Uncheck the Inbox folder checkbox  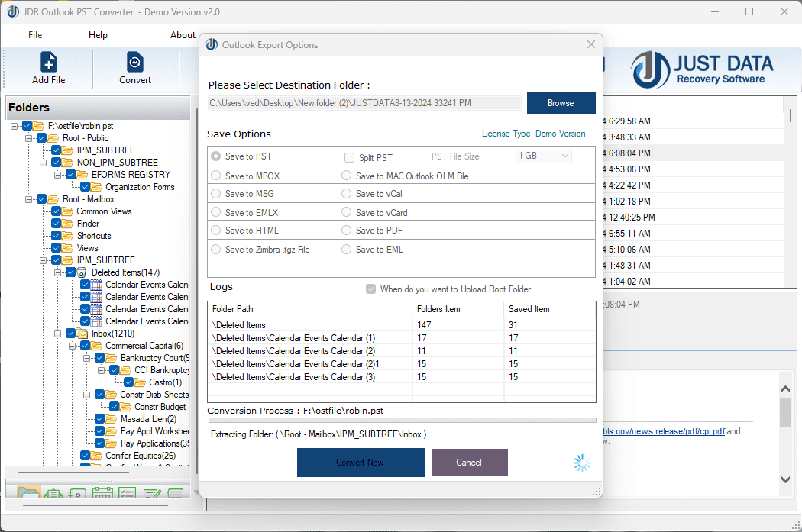pyautogui.click(x=70, y=334)
